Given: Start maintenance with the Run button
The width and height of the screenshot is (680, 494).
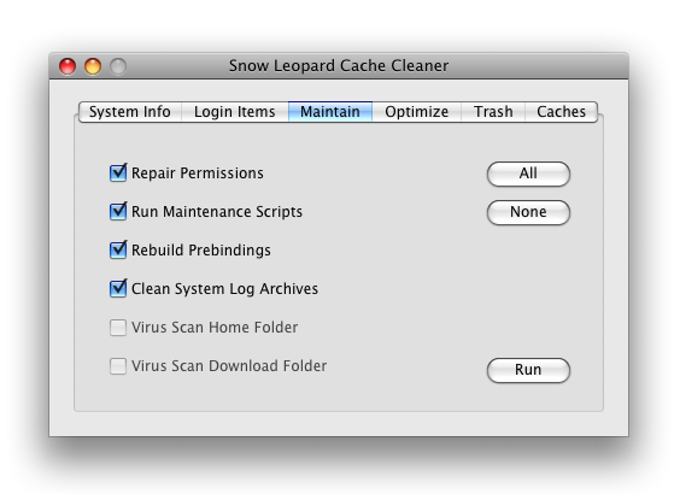Looking at the screenshot, I should point(528,370).
